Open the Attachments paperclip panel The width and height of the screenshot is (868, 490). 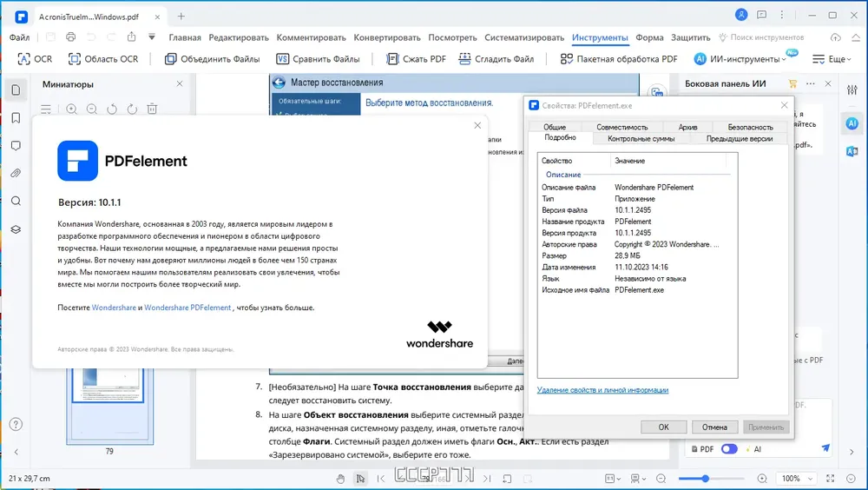tap(16, 173)
